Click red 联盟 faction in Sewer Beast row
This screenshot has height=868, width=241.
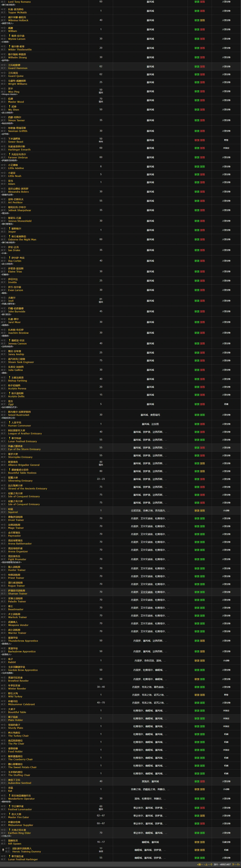(197, 140)
